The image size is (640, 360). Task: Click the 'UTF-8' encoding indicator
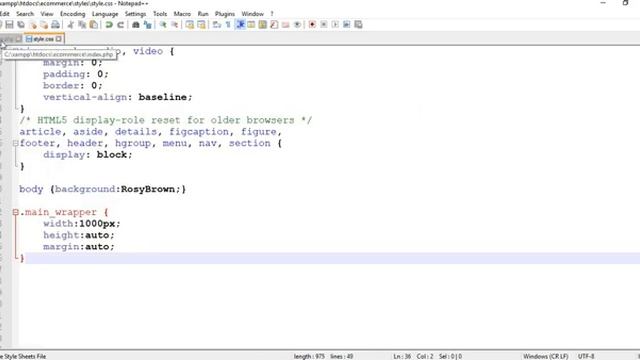tap(586, 356)
